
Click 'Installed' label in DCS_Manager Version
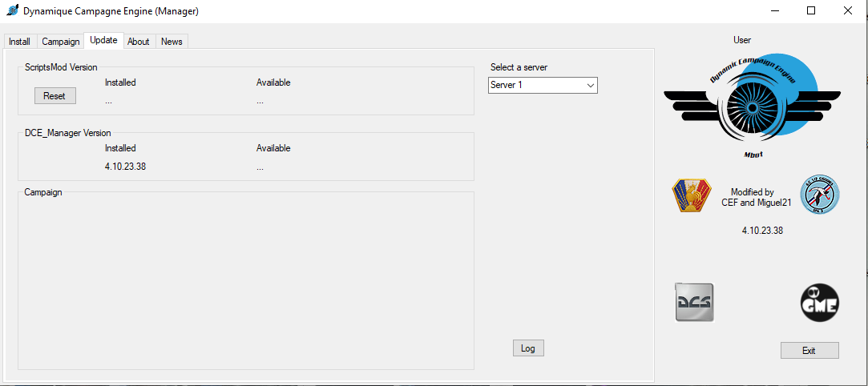click(120, 148)
